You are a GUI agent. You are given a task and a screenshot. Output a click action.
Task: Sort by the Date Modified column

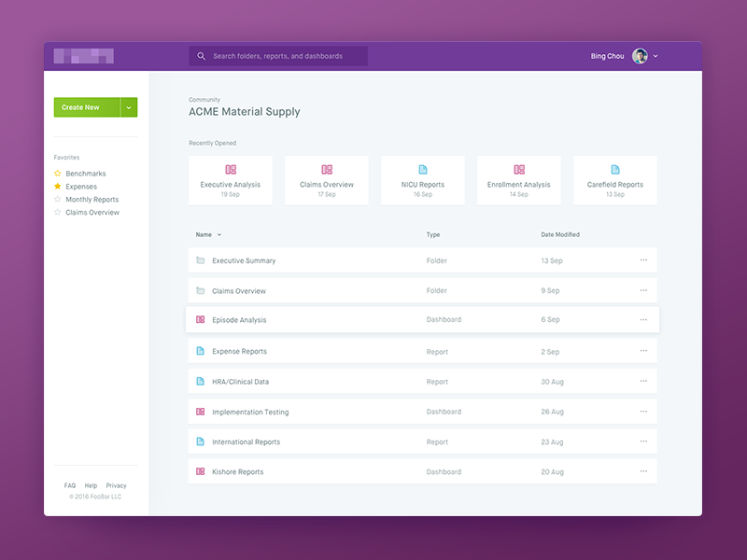(x=560, y=235)
